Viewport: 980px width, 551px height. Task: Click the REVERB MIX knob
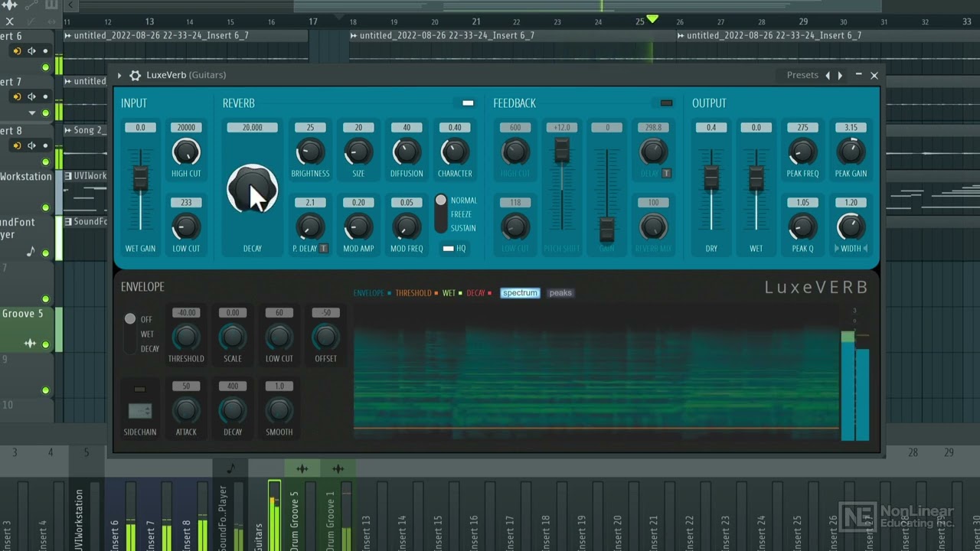click(653, 227)
